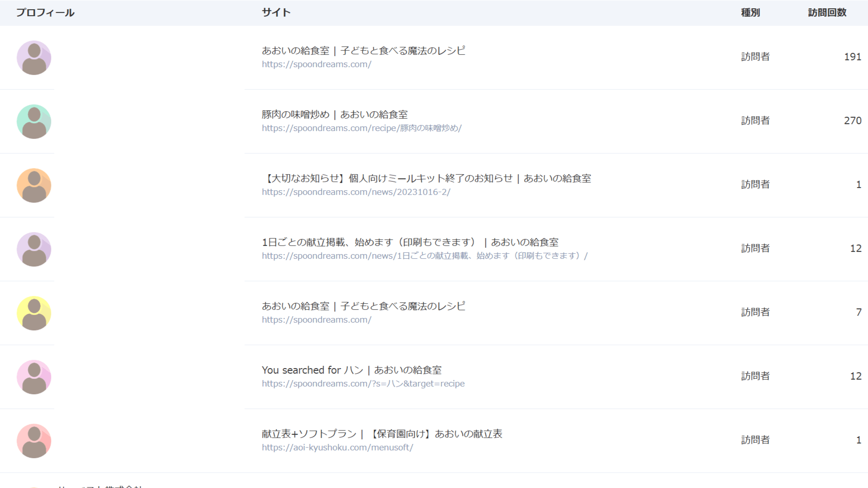
Task: Click the サイト column header
Action: pos(276,12)
